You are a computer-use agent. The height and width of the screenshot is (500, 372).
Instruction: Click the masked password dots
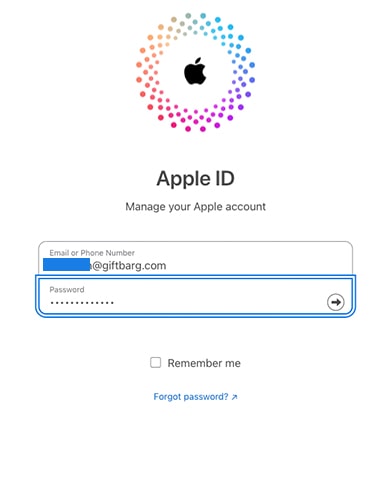(82, 303)
